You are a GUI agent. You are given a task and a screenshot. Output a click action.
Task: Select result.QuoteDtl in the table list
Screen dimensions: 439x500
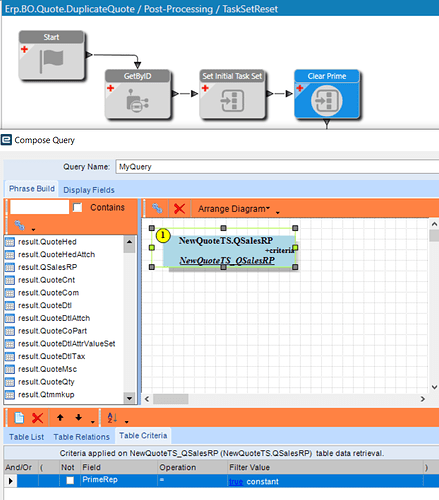[45, 305]
